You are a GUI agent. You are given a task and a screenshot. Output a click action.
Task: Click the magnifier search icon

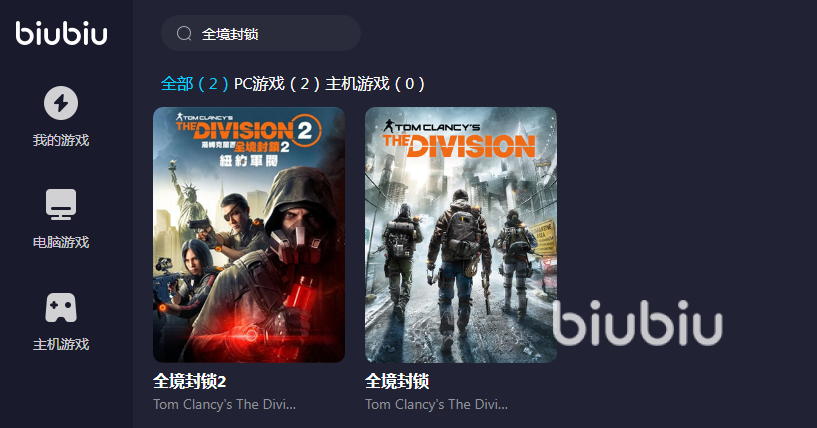[x=184, y=34]
